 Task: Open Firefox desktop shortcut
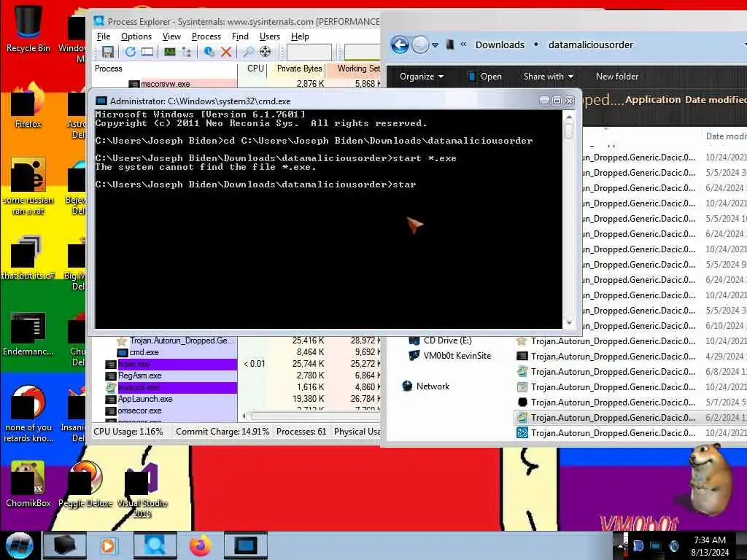pos(28,106)
